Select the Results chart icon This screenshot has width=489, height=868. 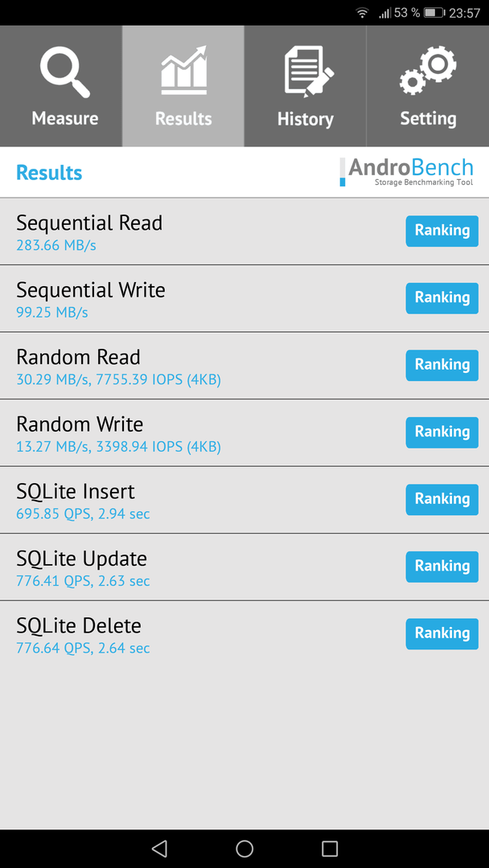coord(184,70)
